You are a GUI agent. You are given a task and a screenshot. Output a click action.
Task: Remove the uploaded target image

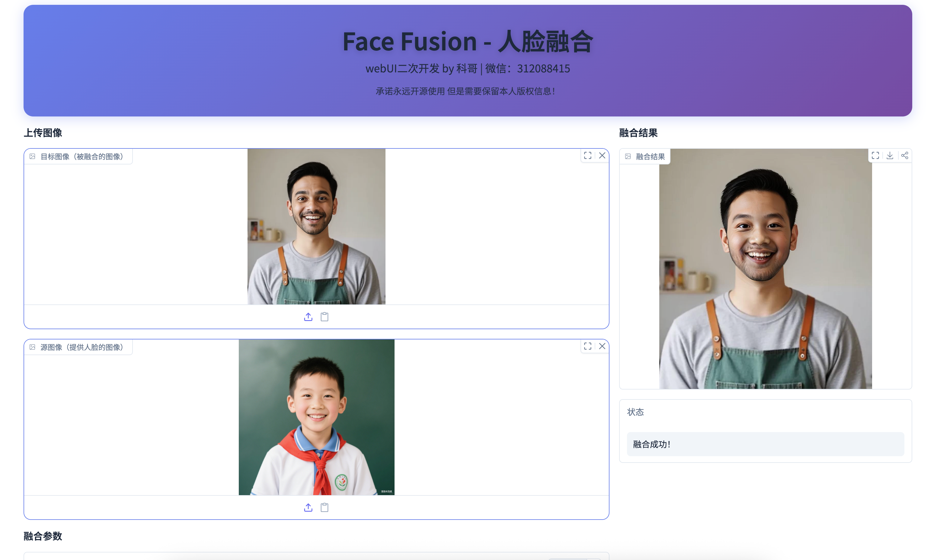tap(603, 155)
